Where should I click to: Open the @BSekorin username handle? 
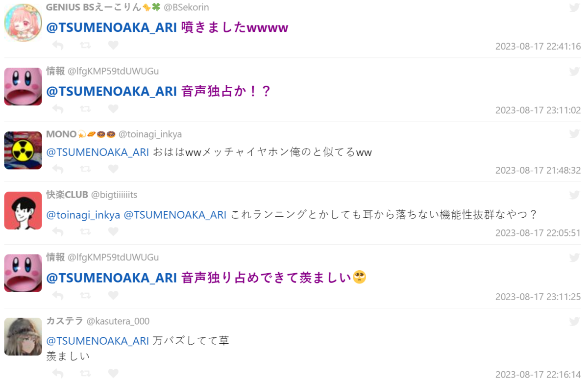point(187,7)
